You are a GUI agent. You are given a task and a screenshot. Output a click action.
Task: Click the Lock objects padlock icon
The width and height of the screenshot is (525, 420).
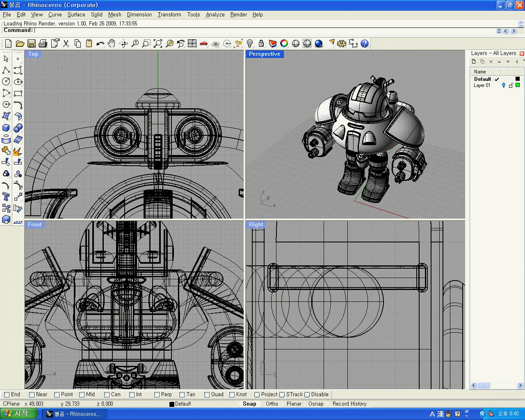point(261,43)
